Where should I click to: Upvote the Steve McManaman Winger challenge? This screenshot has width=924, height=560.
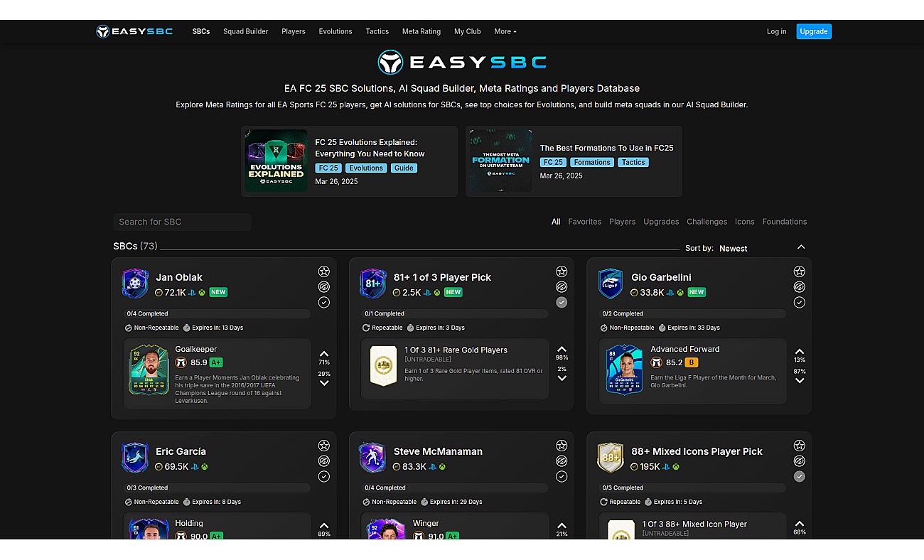click(x=562, y=526)
